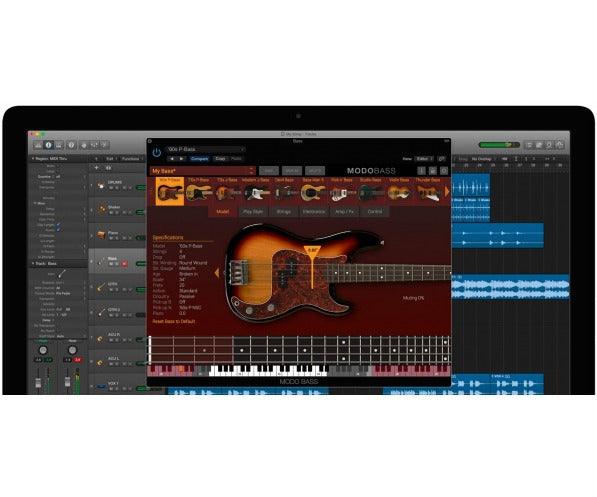
Task: Click the Copy button in plugin header
Action: click(220, 159)
